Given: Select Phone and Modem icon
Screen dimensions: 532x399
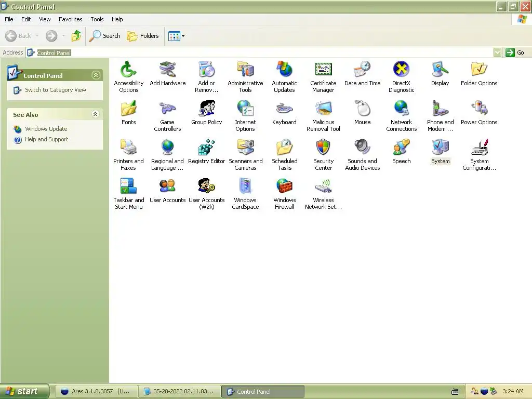Looking at the screenshot, I should tap(440, 116).
